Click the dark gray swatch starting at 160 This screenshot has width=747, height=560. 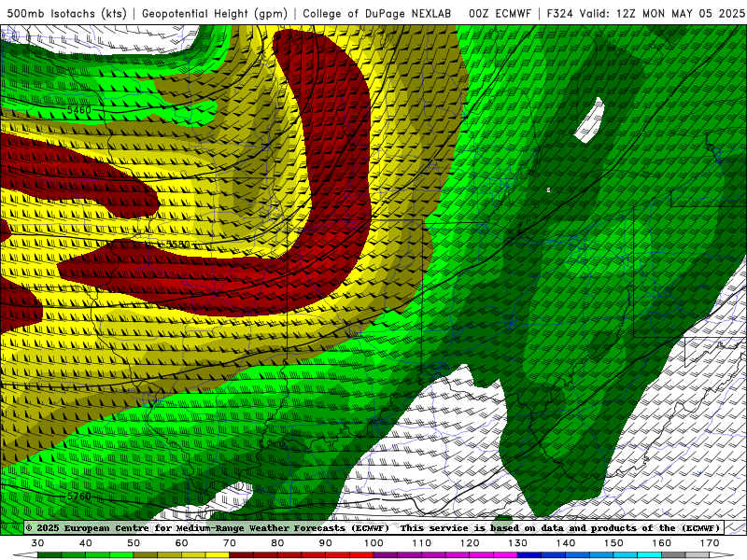[x=673, y=555]
